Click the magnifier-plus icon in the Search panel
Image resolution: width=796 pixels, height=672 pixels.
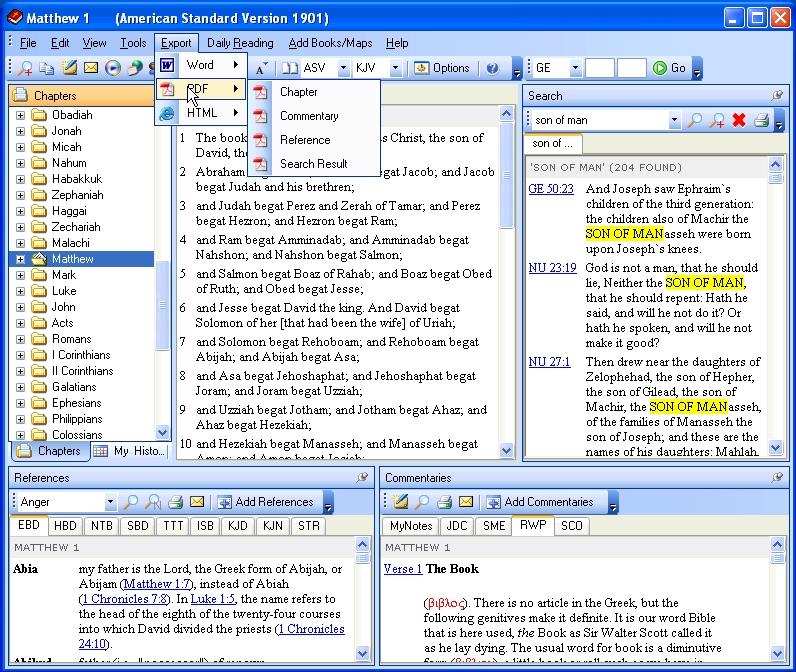tap(717, 120)
